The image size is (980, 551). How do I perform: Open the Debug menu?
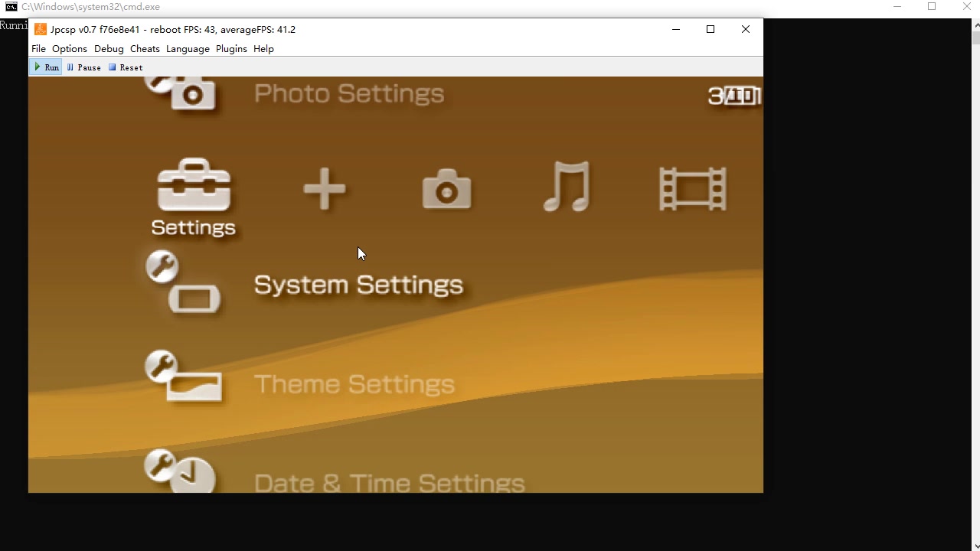[x=109, y=48]
